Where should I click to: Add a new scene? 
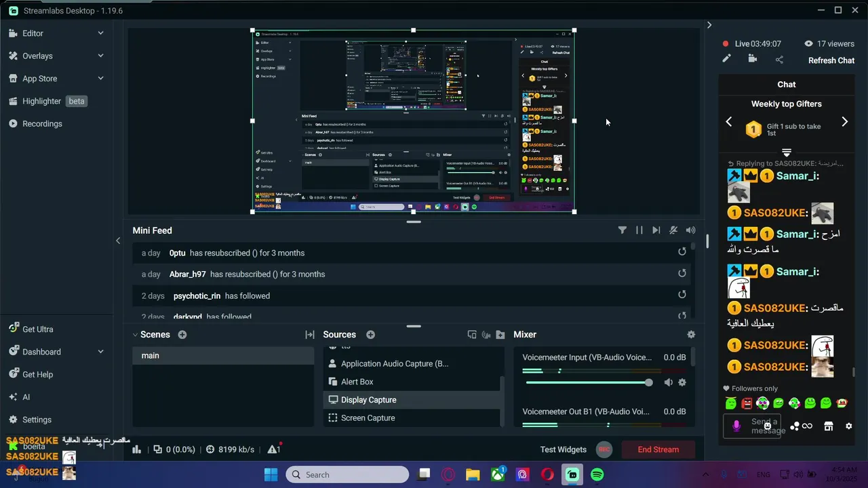(182, 335)
